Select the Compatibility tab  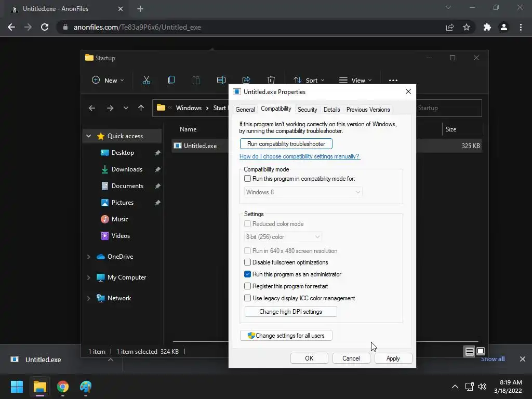click(276, 109)
